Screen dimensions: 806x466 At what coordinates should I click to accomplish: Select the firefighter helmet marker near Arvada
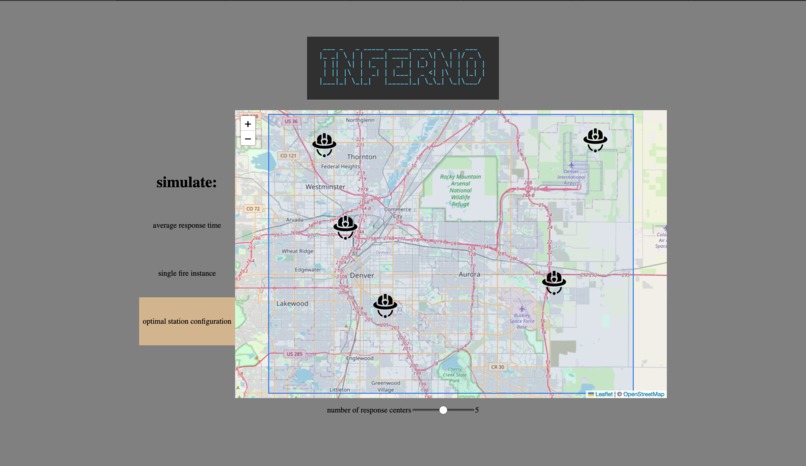(x=345, y=227)
